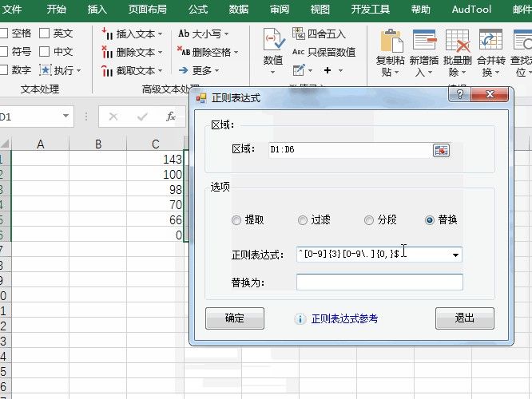This screenshot has height=399, width=532.
Task: Click the 更多 arrow icon
Action: point(184,70)
